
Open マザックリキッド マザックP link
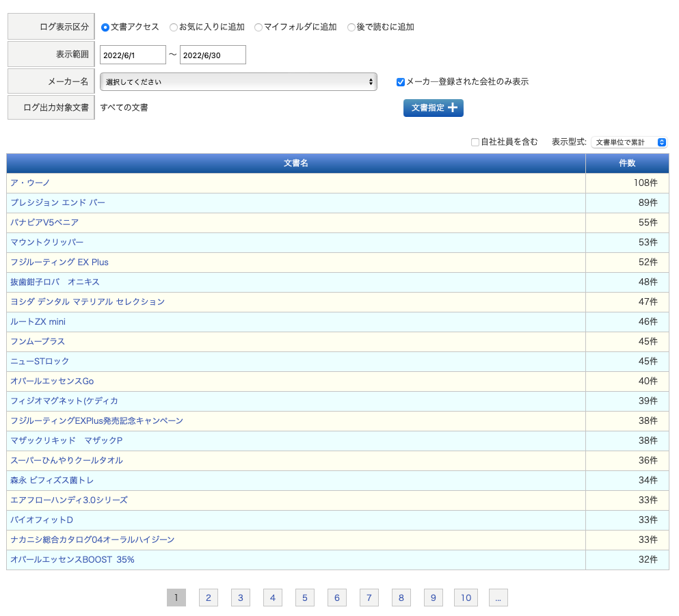point(66,441)
